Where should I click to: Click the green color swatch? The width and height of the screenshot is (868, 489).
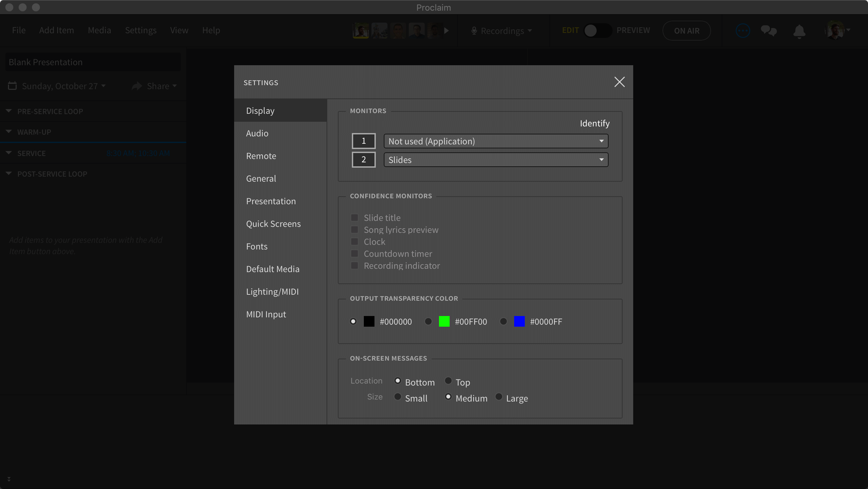444,321
